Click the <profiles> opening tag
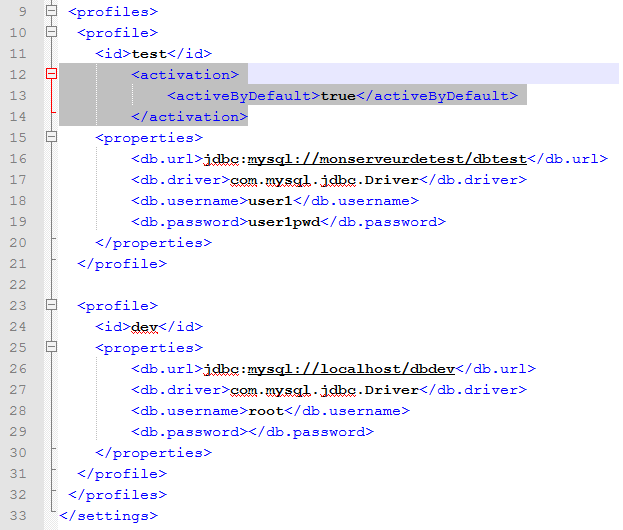This screenshot has width=623, height=530. [113, 12]
